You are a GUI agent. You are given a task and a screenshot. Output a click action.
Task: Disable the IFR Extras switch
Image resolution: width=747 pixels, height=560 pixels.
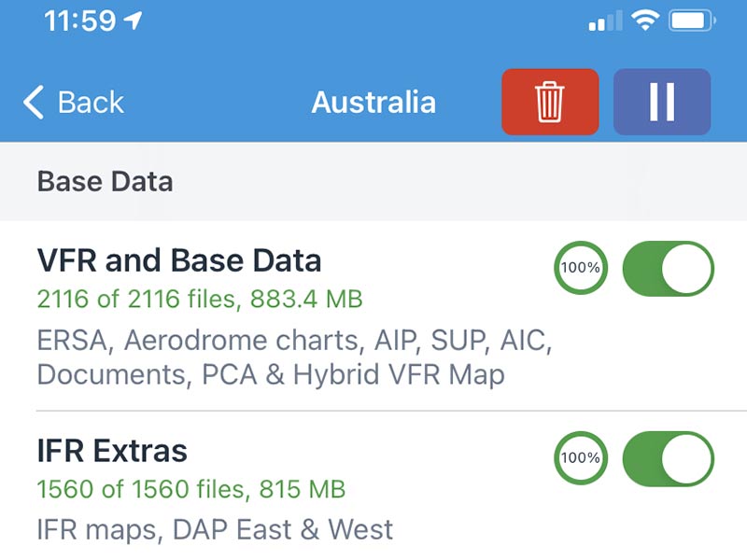pos(668,458)
